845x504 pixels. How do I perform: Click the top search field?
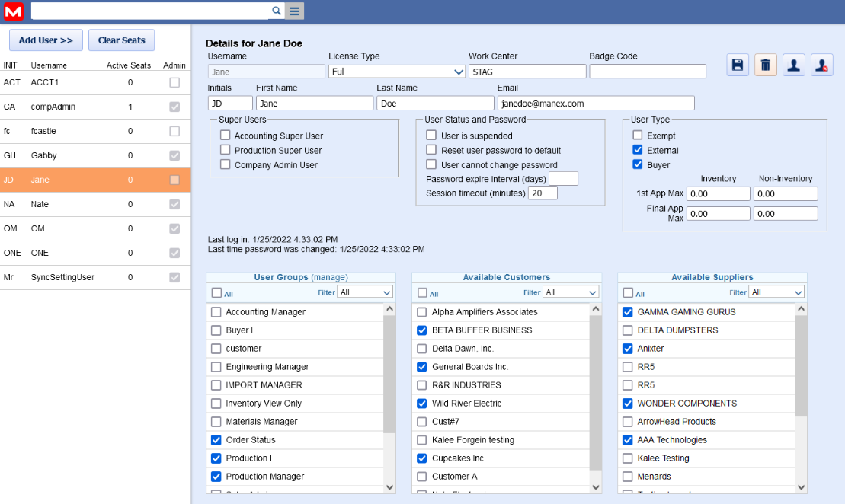click(150, 11)
